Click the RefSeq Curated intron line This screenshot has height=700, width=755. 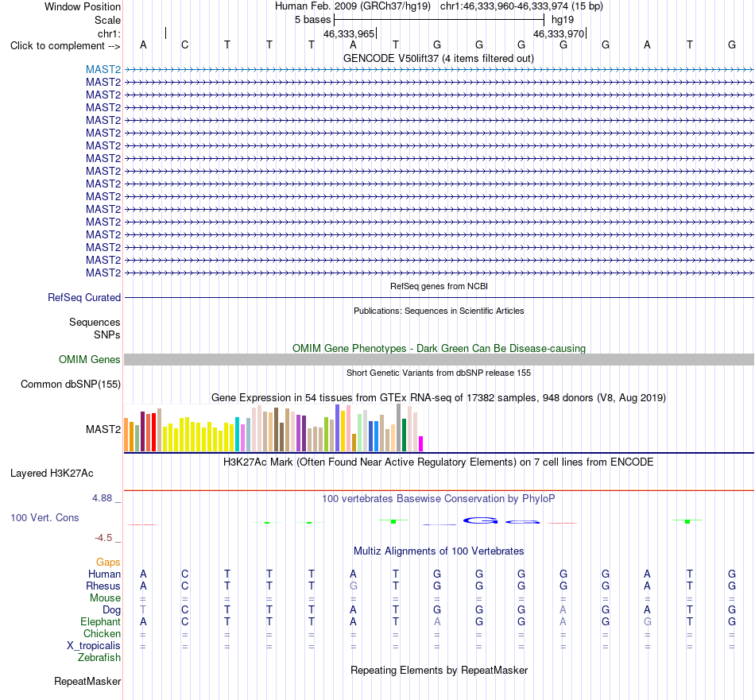click(x=439, y=297)
